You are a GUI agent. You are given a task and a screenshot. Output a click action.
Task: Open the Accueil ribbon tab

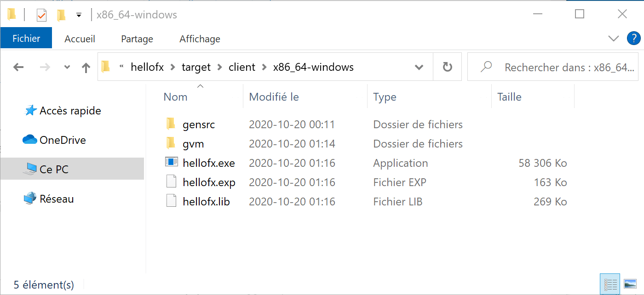click(80, 39)
